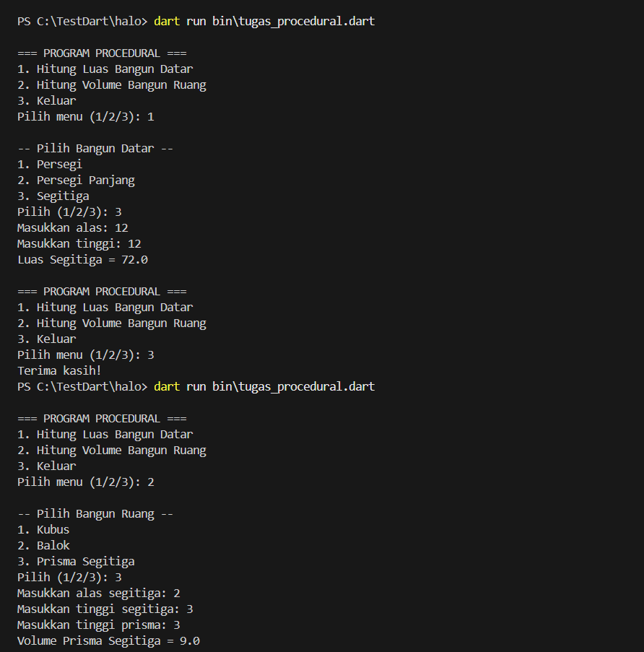This screenshot has height=652, width=644.
Task: Click the "Masukkan alas segitiga: 2" line
Action: 98,593
